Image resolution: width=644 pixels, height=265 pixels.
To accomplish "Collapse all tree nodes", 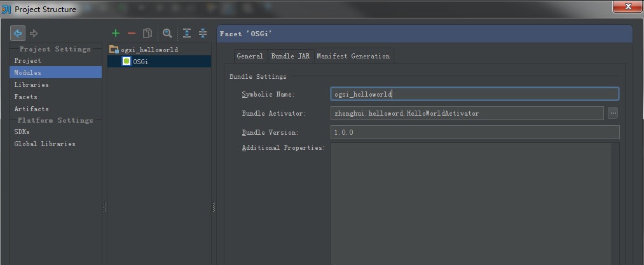I will (x=203, y=33).
